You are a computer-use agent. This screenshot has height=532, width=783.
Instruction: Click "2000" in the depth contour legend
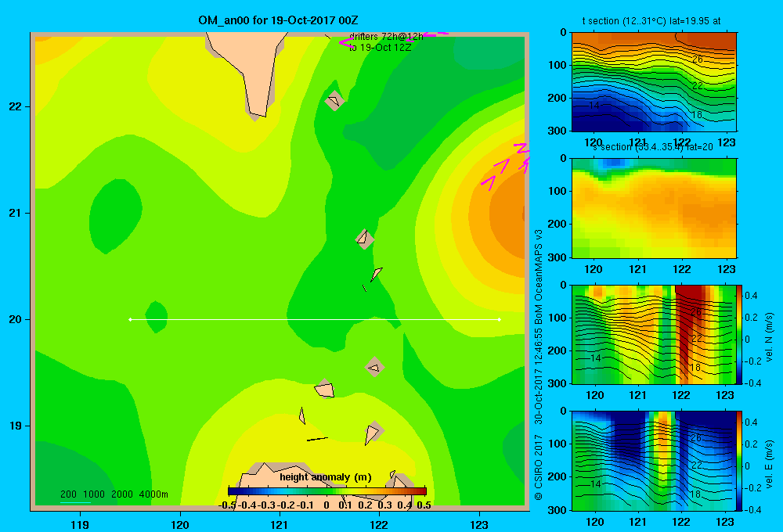coord(122,494)
